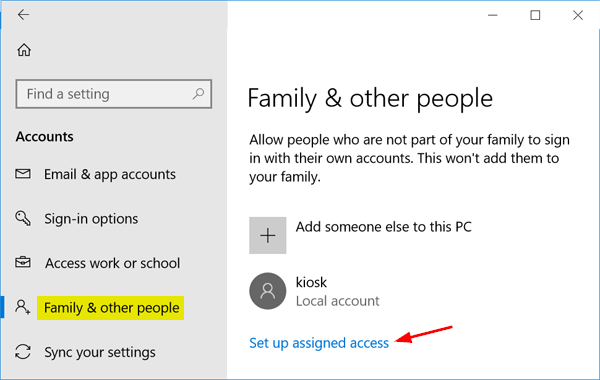Click Set up assigned access link
The image size is (600, 380).
click(319, 343)
